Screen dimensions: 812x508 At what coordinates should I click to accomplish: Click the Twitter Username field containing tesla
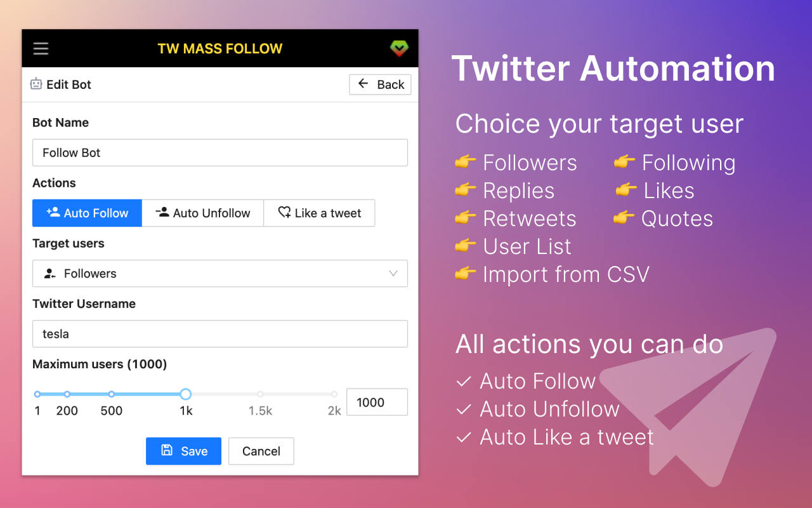click(220, 334)
